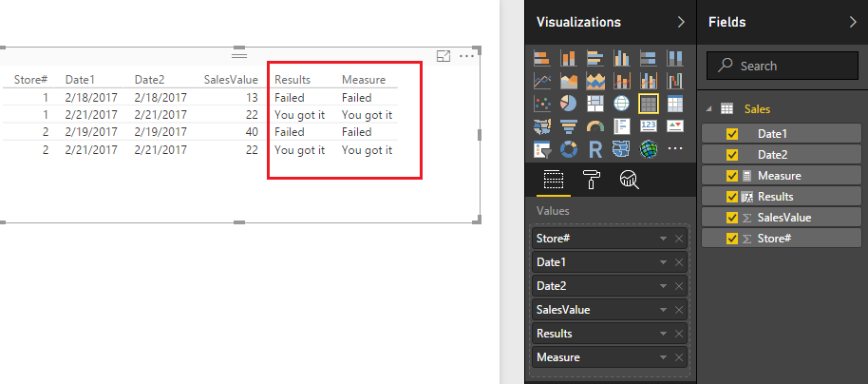
Task: Pick the 100% stacked bar chart
Action: [x=649, y=58]
